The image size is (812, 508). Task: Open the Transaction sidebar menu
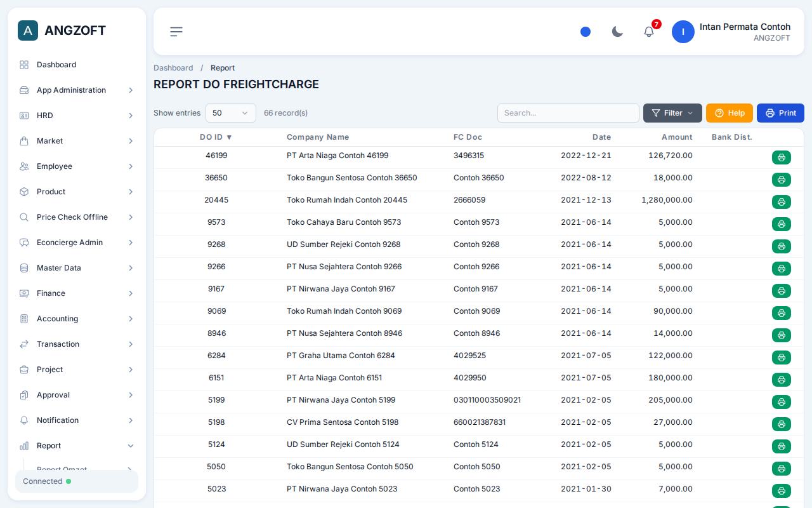(x=77, y=344)
